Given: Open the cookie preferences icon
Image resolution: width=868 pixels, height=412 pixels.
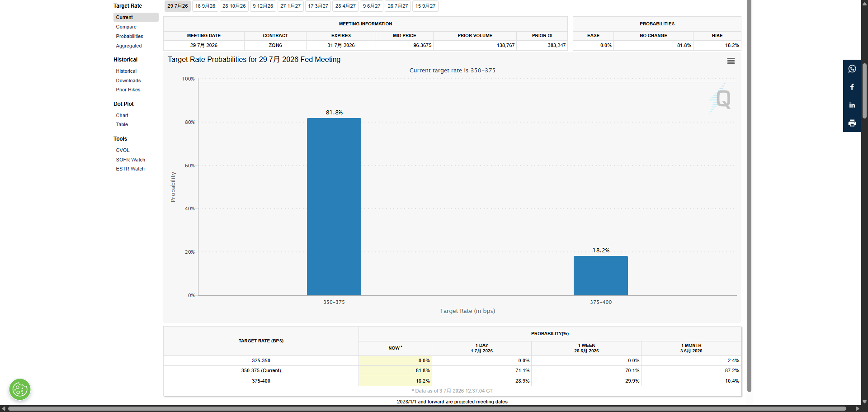Looking at the screenshot, I should coord(20,389).
